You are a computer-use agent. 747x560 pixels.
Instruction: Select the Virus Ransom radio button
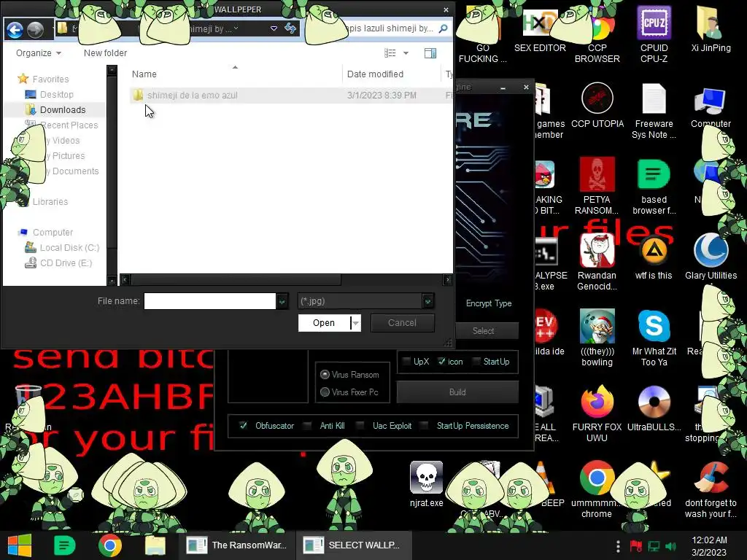tap(325, 375)
